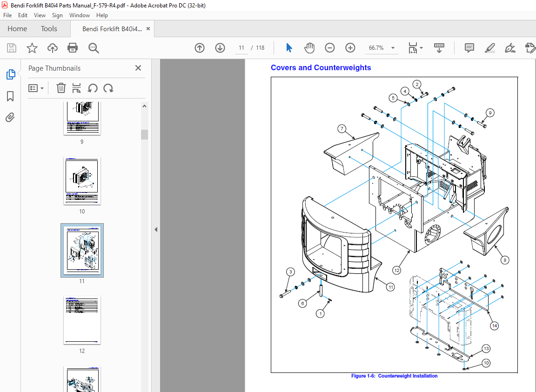Select the Highlight text tool

coord(490,48)
